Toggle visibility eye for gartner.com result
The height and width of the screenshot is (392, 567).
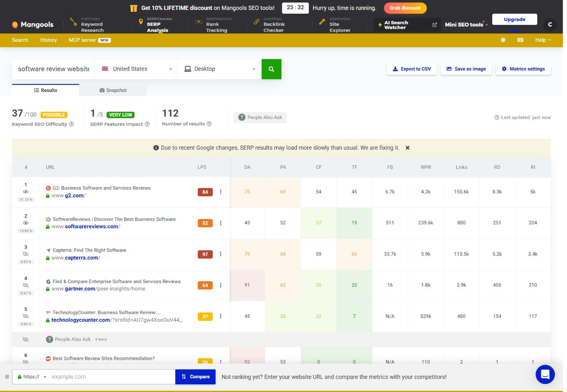[x=26, y=285]
